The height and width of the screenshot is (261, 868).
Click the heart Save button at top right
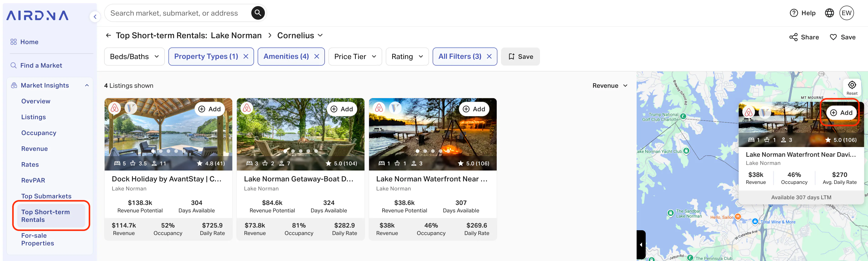click(x=842, y=37)
